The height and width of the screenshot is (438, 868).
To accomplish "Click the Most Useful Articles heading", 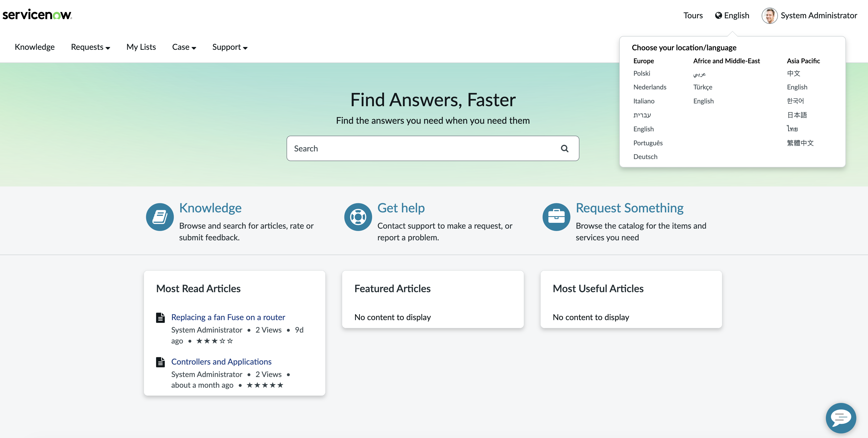I will pyautogui.click(x=598, y=289).
